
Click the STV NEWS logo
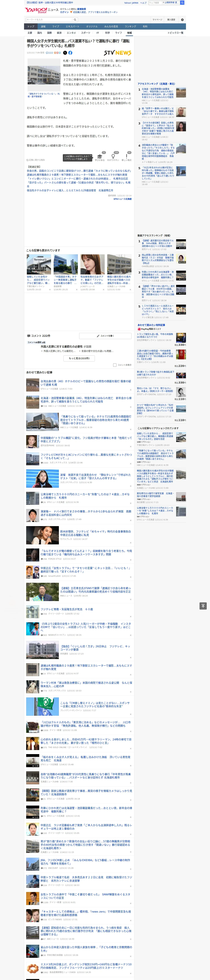117,53
